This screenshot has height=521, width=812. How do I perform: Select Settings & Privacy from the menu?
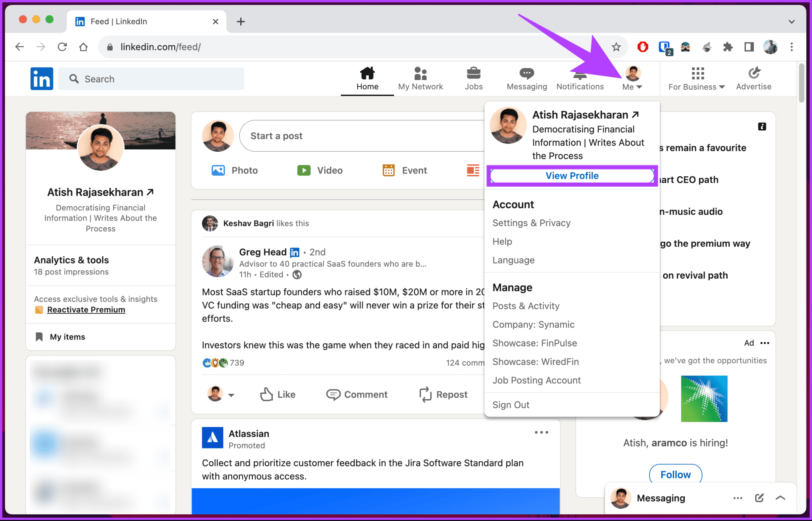click(531, 223)
